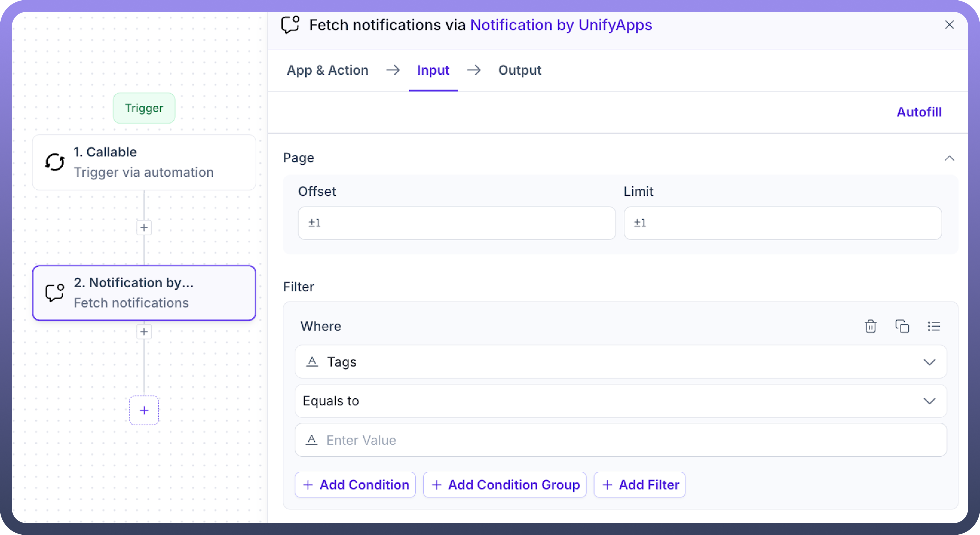Collapse the Page section chevron
Viewport: 980px width, 535px height.
coord(949,158)
